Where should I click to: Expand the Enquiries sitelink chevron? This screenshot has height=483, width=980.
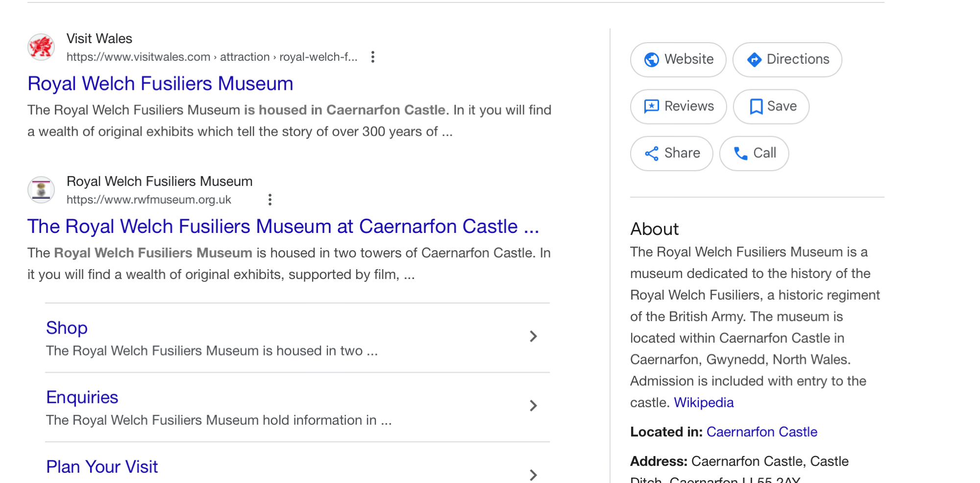pyautogui.click(x=533, y=406)
